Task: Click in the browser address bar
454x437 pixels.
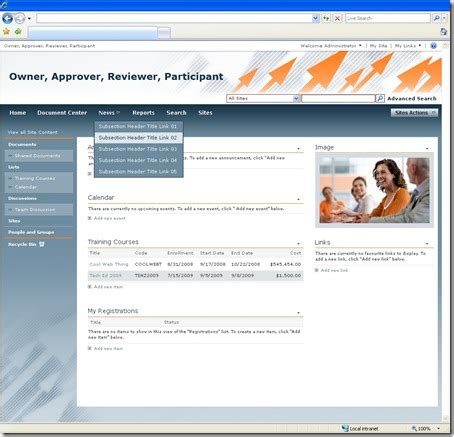Action: [174, 18]
